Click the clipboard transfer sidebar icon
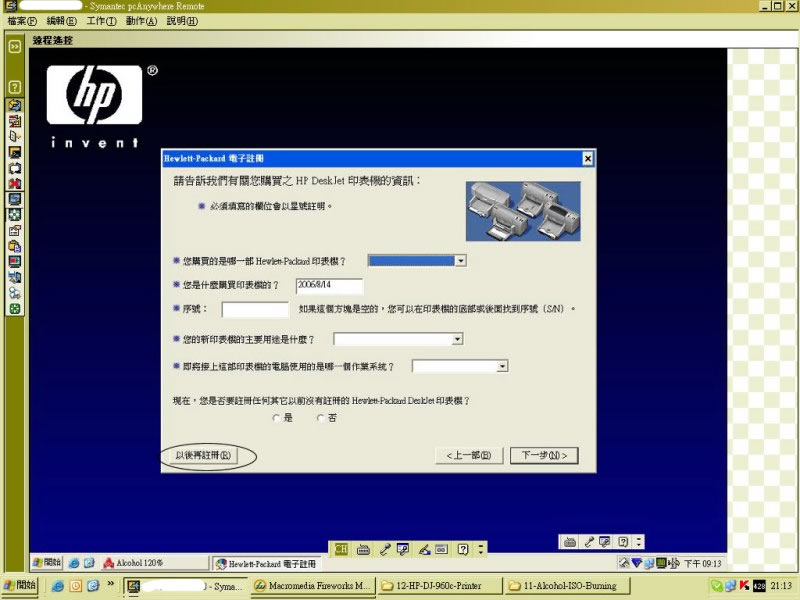Screen dimensions: 800x600 click(15, 246)
